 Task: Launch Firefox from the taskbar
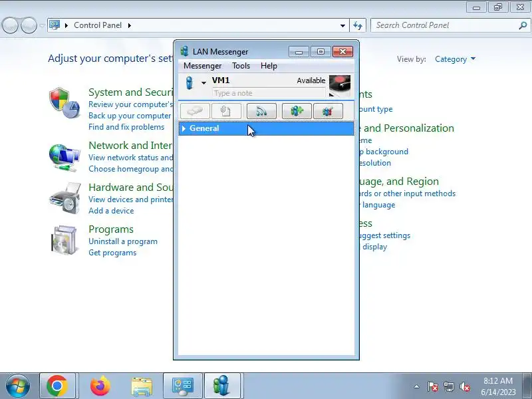tap(100, 386)
